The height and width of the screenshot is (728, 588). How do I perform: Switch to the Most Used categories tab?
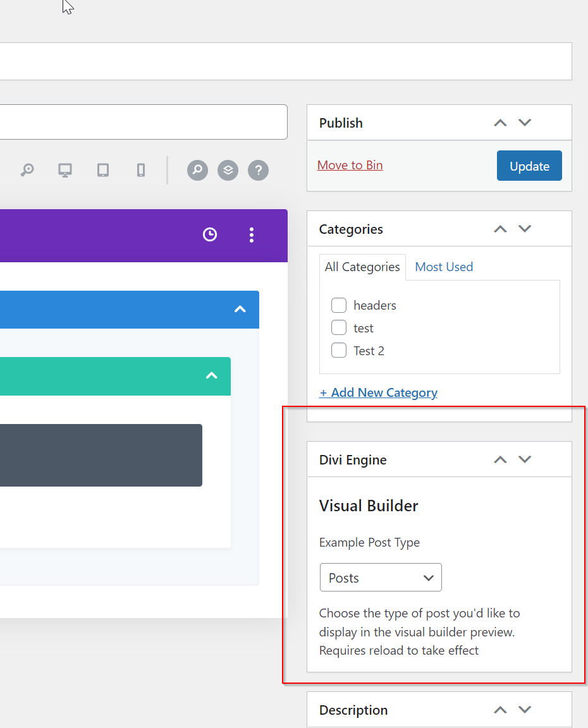coord(444,267)
